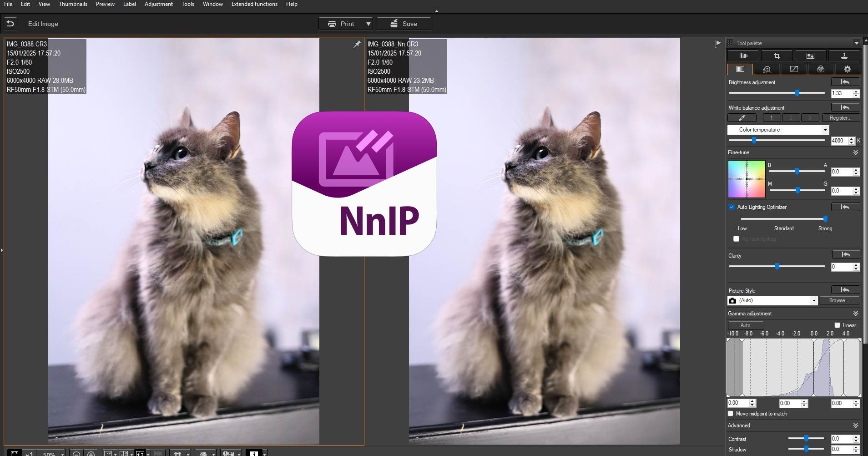Click the zoom out minus icon
868x456 pixels.
tap(76, 454)
